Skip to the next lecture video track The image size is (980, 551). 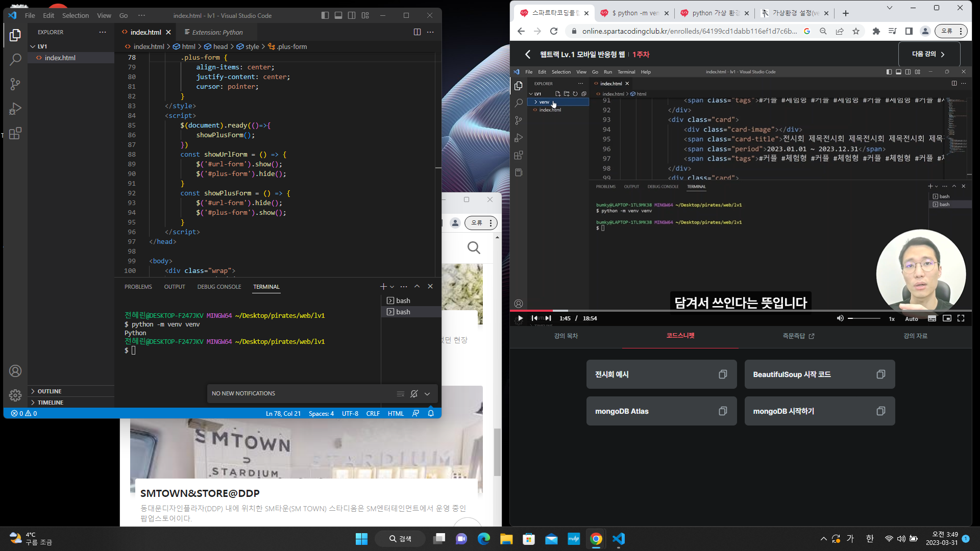pyautogui.click(x=548, y=318)
